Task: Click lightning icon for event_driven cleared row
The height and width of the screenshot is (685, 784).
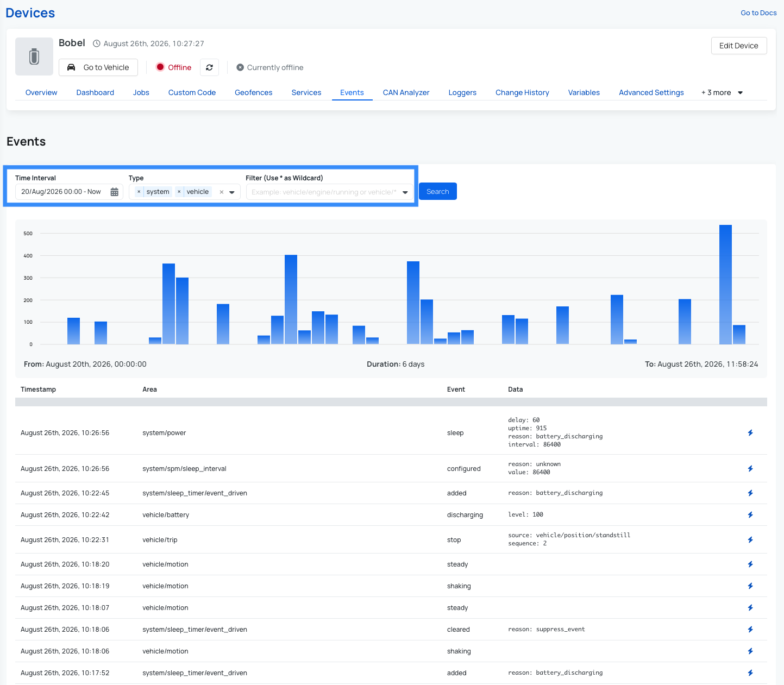Action: 750,630
